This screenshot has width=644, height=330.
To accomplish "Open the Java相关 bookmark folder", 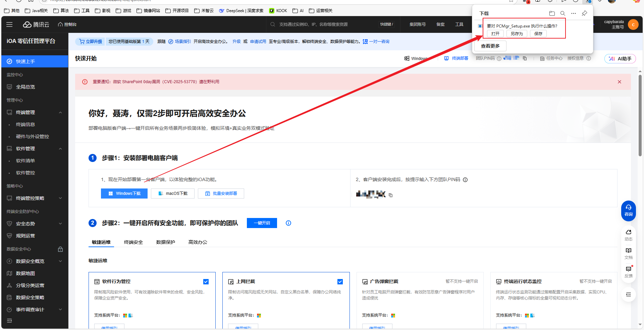I will point(36,11).
